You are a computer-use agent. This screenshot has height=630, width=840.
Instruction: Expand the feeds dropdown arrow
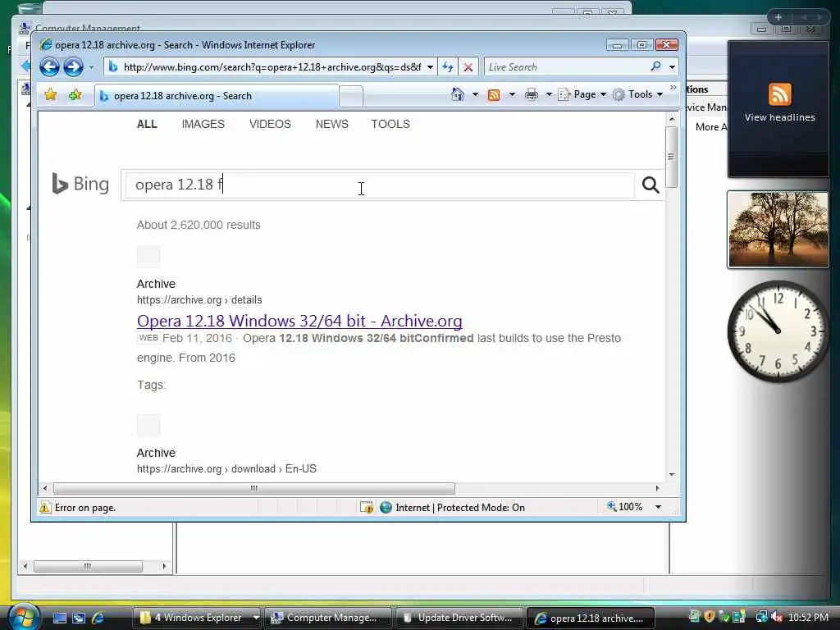click(512, 94)
